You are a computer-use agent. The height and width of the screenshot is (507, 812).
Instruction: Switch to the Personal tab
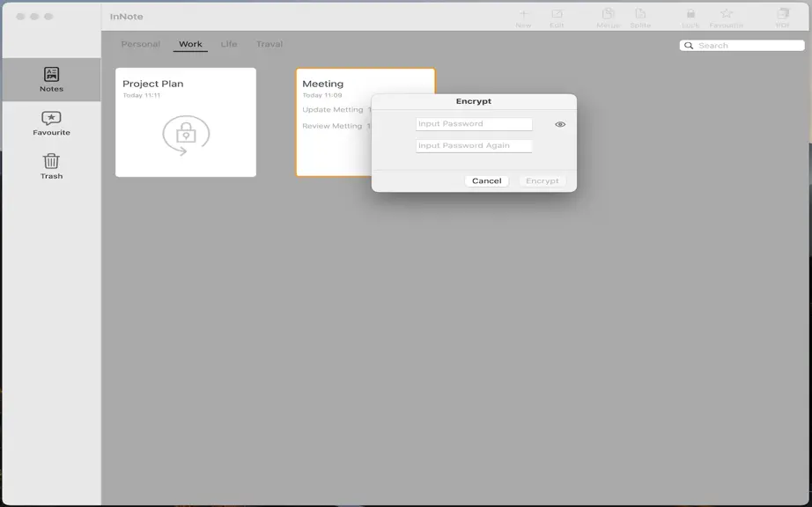(x=140, y=44)
